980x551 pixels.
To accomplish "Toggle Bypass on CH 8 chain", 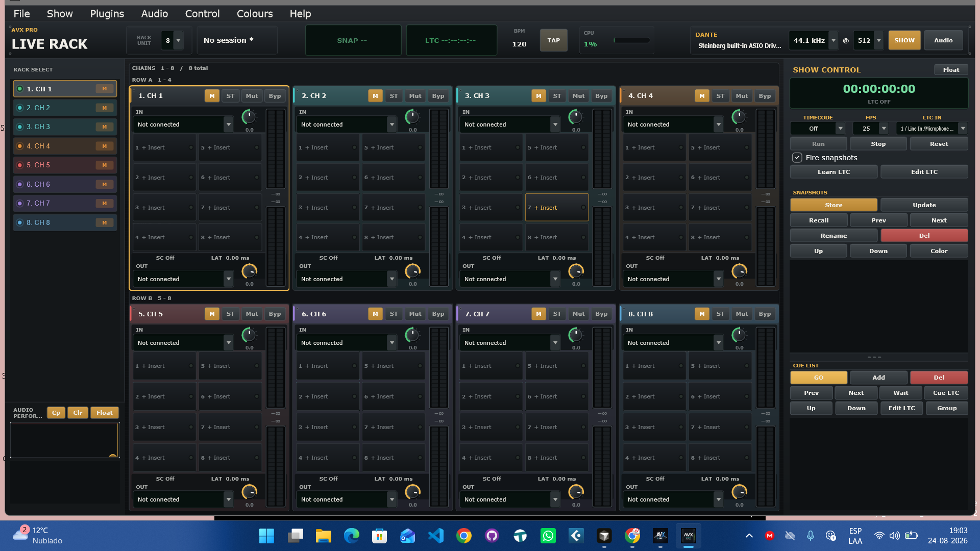I will pyautogui.click(x=765, y=314).
